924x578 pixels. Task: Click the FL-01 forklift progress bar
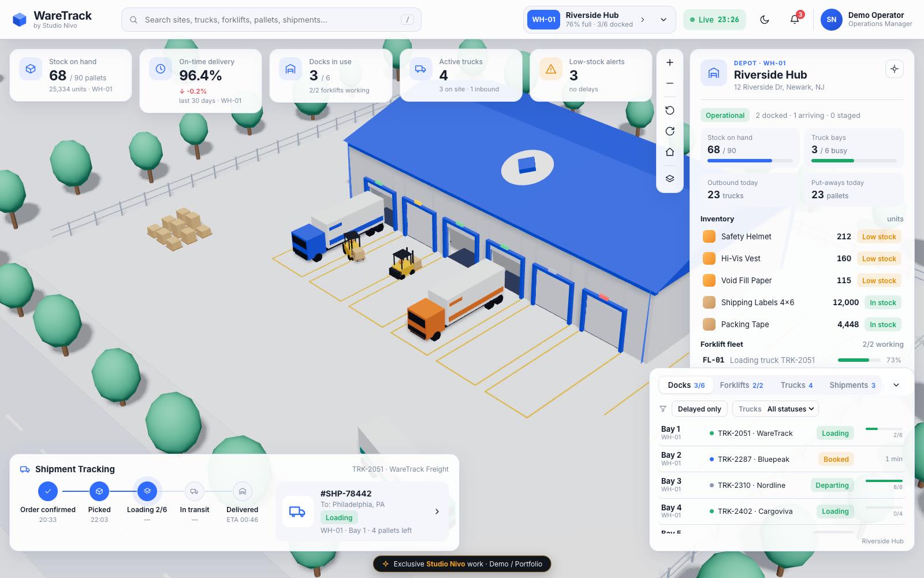[x=860, y=360]
